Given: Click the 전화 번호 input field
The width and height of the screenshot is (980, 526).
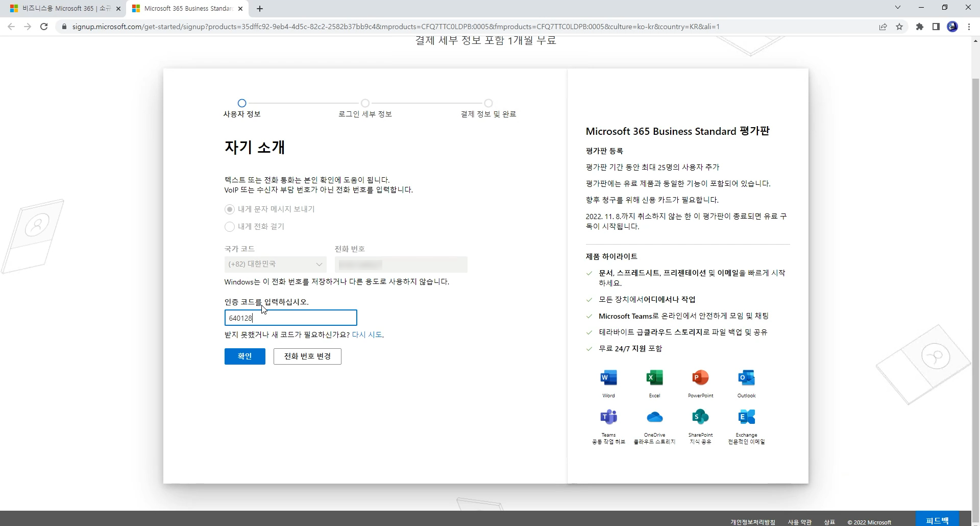Looking at the screenshot, I should click(x=401, y=264).
